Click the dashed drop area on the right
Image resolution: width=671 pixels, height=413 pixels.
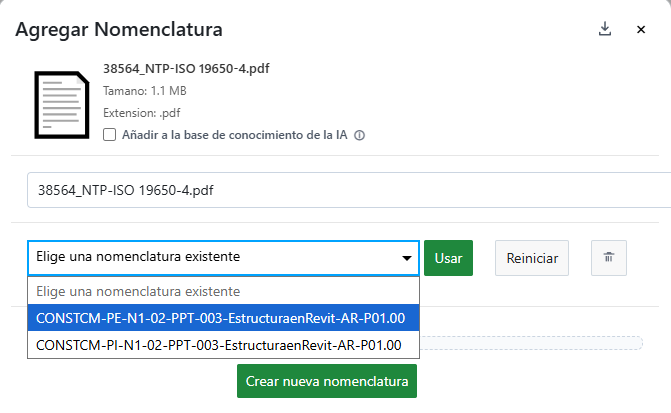click(x=530, y=344)
